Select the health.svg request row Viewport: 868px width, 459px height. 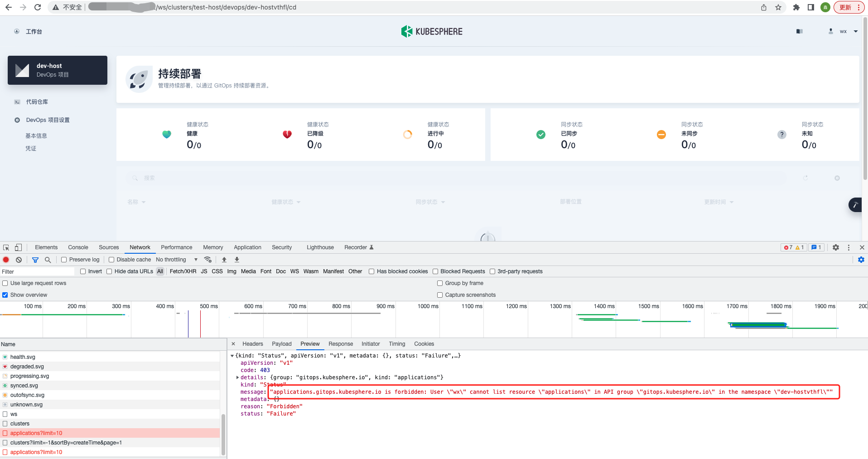[110, 357]
